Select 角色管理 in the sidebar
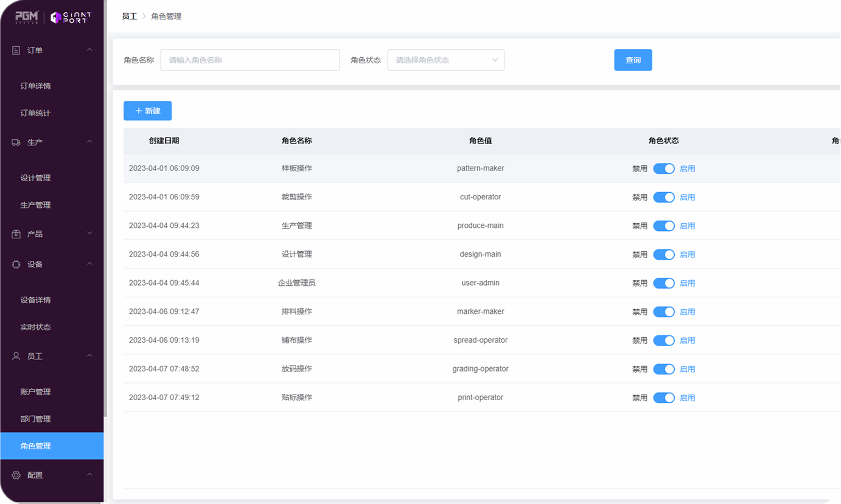The image size is (841, 504). 52,446
